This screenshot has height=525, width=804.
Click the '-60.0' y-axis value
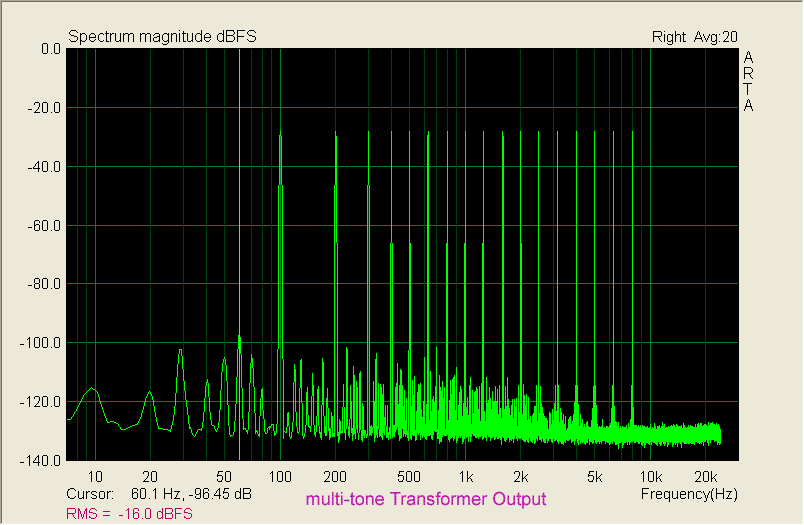pos(44,226)
